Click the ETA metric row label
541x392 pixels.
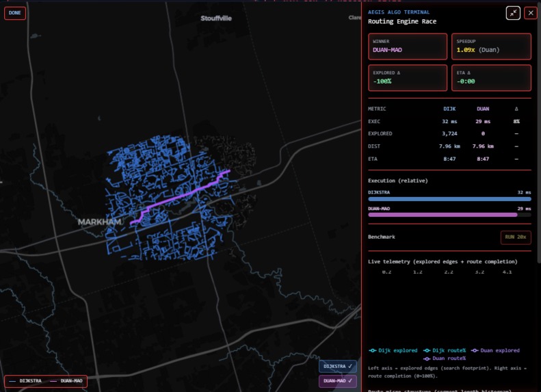tap(373, 159)
